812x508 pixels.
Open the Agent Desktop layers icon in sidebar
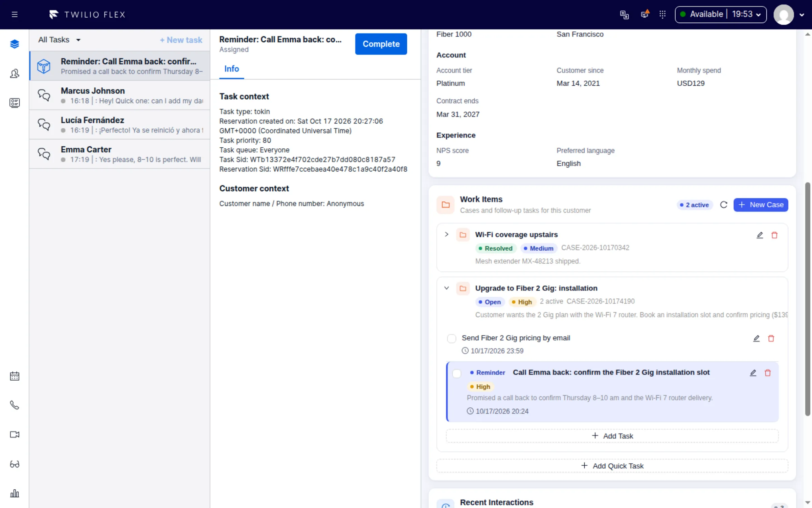pyautogui.click(x=15, y=44)
